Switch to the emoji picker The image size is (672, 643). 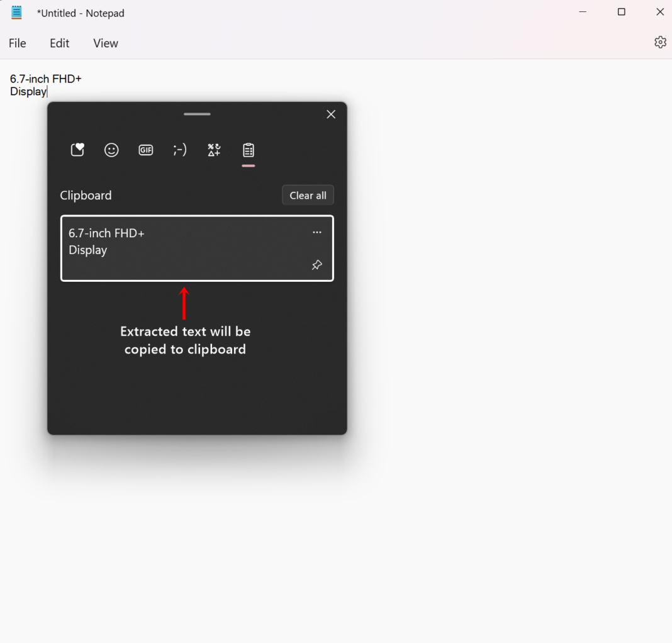tap(111, 150)
